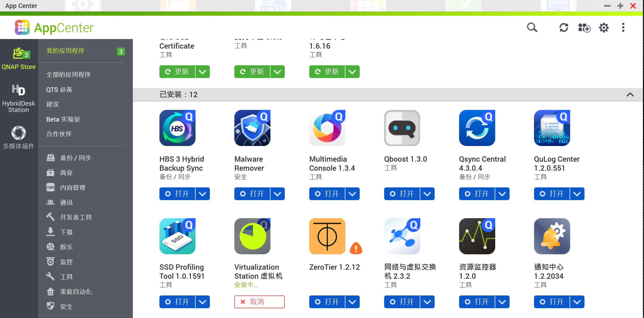Viewport: 644px width, 318px height.
Task: Click the 网络与虚拟交换机 app icon
Action: [x=402, y=236]
